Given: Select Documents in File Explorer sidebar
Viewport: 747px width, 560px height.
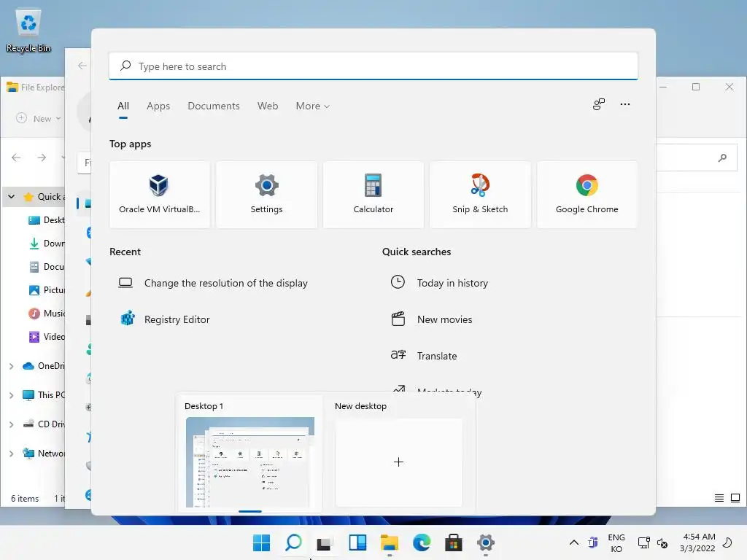Looking at the screenshot, I should point(46,267).
